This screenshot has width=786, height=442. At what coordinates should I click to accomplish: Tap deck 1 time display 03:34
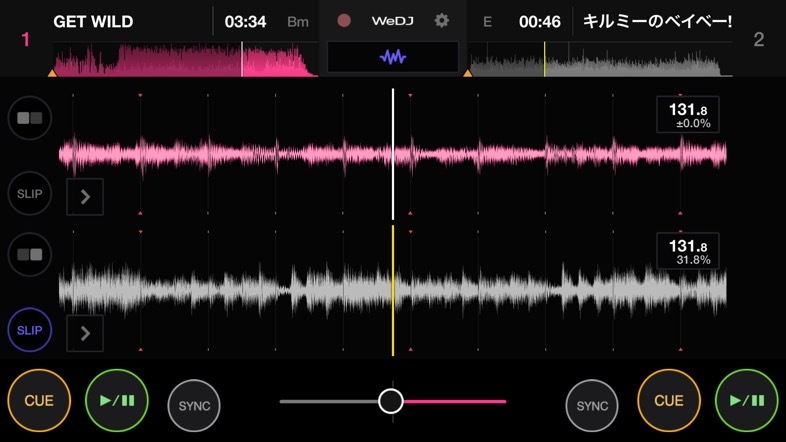click(x=245, y=22)
